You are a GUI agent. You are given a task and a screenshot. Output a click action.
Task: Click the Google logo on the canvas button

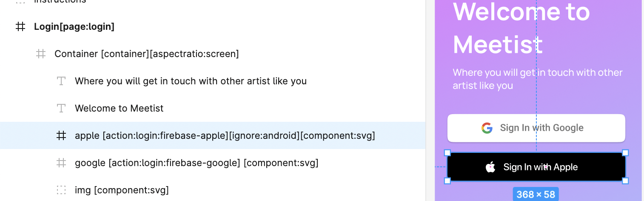[487, 128]
